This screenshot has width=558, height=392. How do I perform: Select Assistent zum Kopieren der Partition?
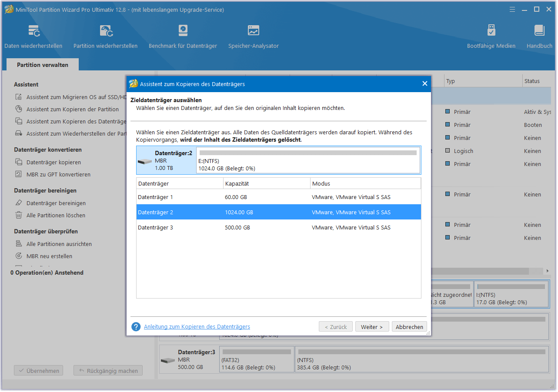point(73,109)
